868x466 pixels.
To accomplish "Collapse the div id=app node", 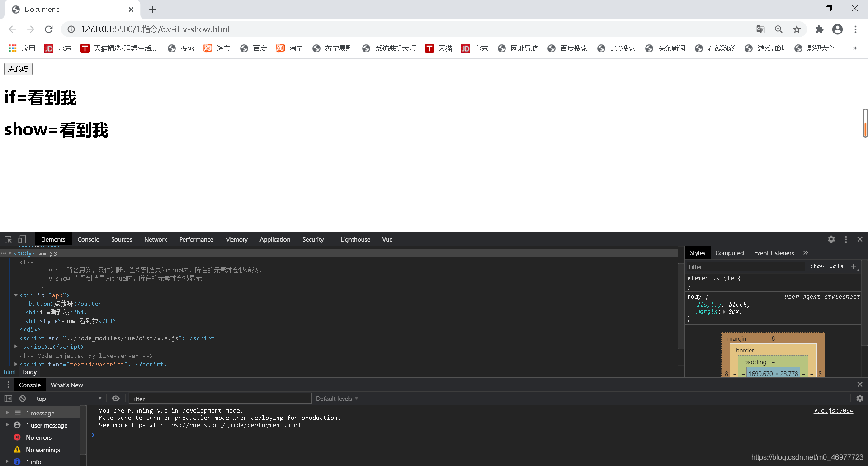I will pyautogui.click(x=16, y=295).
